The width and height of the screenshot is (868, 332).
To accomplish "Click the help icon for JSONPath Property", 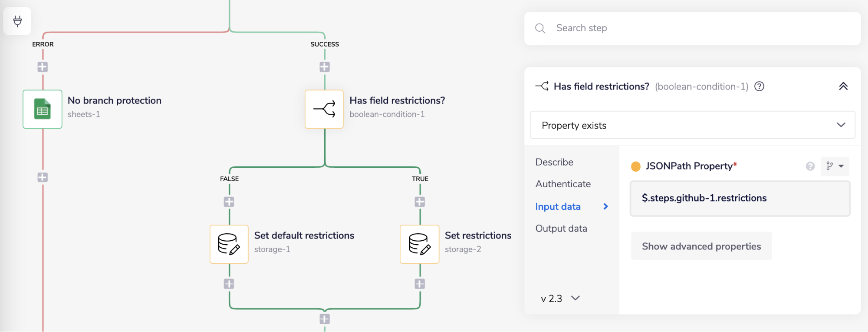I will [x=810, y=166].
